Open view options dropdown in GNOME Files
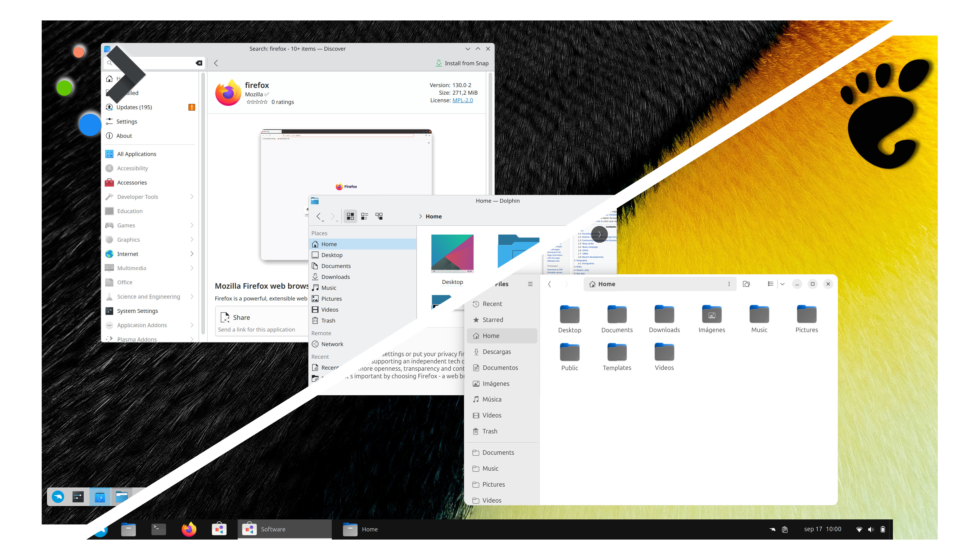Image resolution: width=980 pixels, height=560 pixels. point(782,284)
